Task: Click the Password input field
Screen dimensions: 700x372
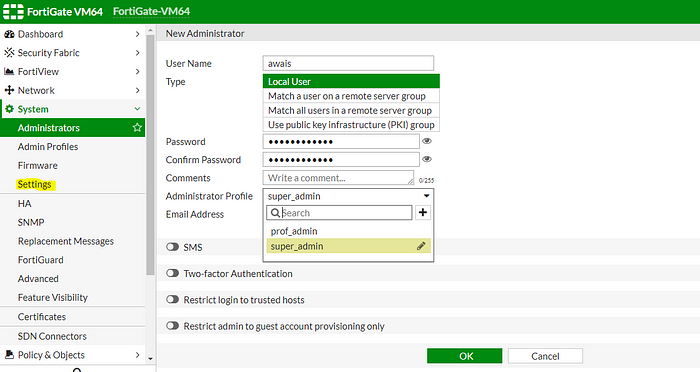Action: click(x=341, y=142)
